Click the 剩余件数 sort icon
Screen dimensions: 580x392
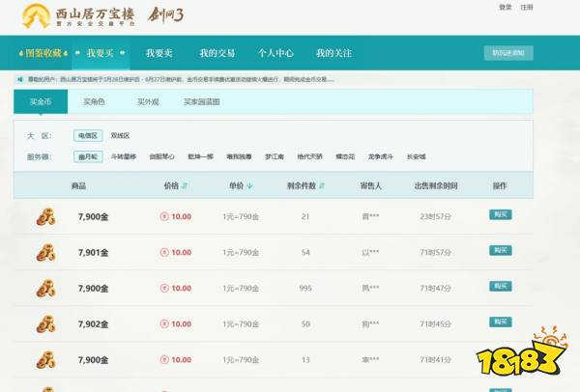coord(322,185)
